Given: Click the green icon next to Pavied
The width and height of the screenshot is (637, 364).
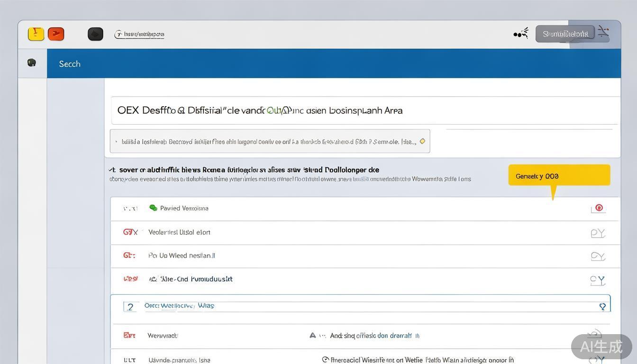Looking at the screenshot, I should [153, 208].
